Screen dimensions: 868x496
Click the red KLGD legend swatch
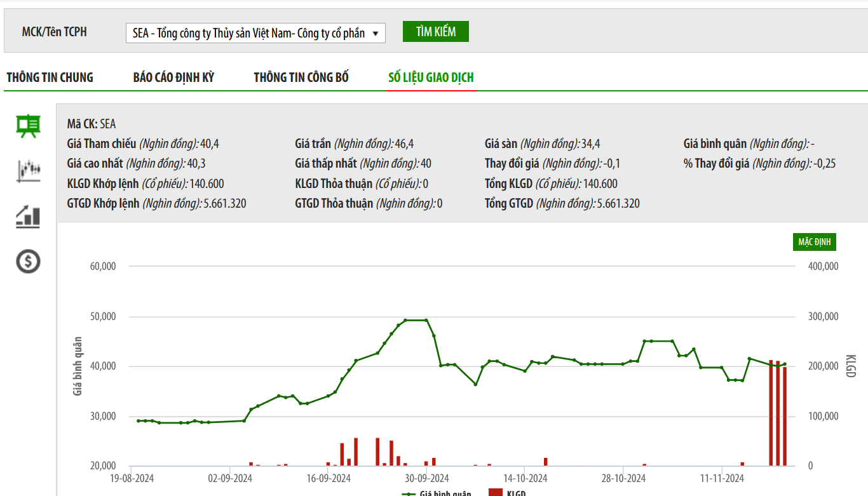[x=496, y=493]
